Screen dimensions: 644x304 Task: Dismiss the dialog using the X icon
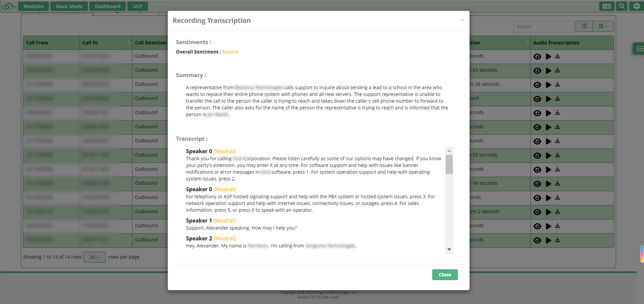point(462,20)
